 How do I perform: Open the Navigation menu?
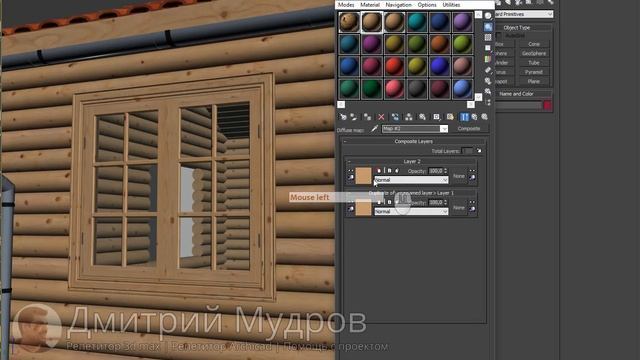pyautogui.click(x=398, y=4)
